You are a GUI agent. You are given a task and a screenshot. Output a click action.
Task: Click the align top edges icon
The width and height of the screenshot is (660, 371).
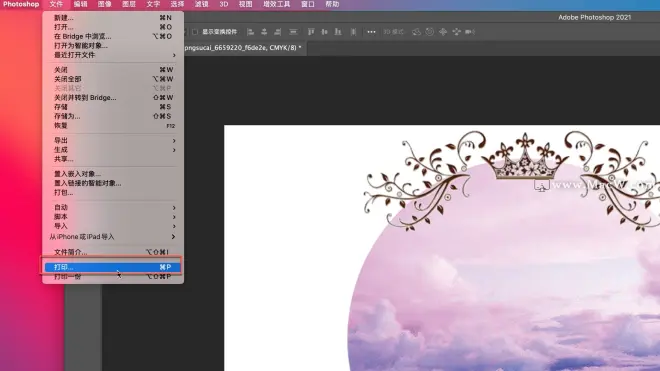point(311,32)
